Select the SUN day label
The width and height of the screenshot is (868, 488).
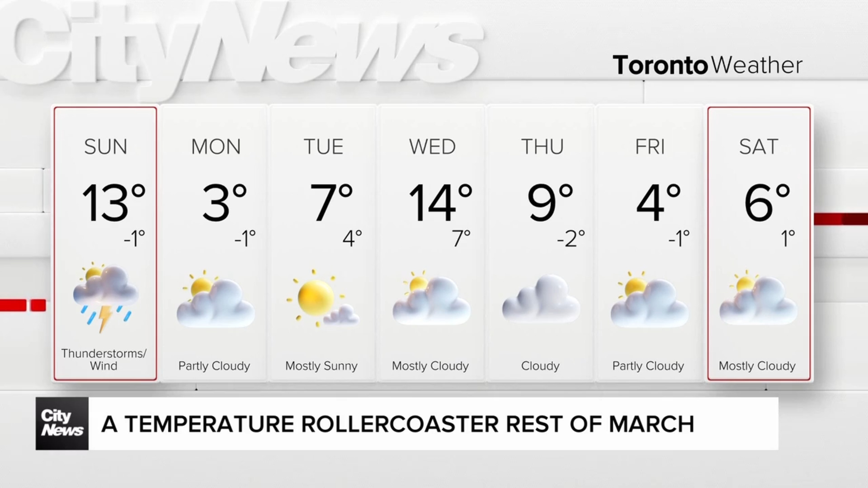coord(106,147)
